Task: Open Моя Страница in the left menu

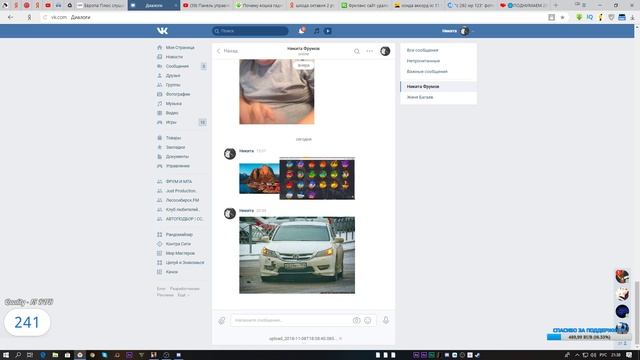Action: pyautogui.click(x=180, y=48)
